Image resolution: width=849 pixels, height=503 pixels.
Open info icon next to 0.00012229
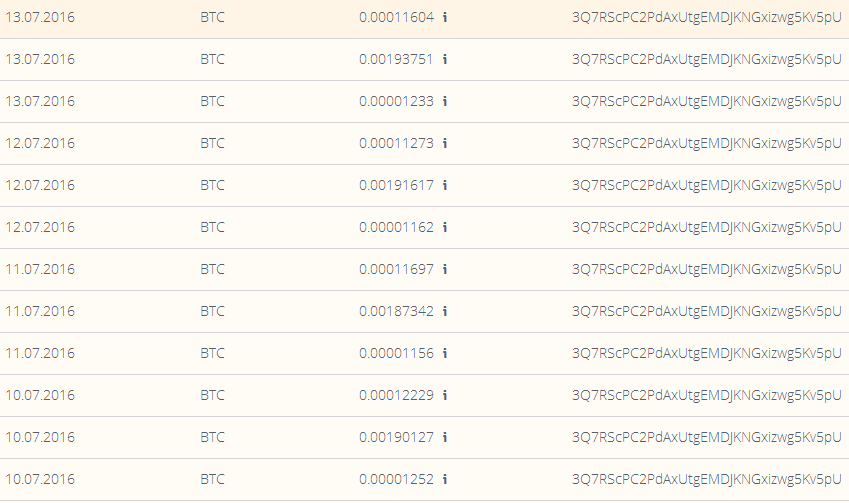tap(445, 395)
